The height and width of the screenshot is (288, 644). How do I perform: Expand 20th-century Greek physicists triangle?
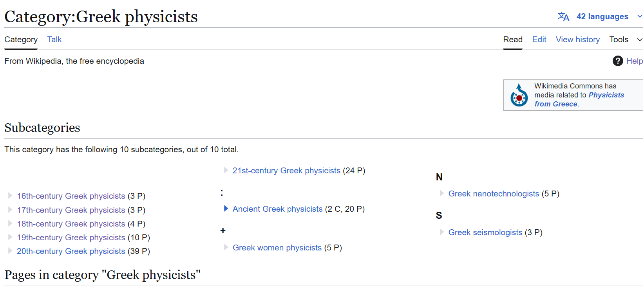pos(10,251)
